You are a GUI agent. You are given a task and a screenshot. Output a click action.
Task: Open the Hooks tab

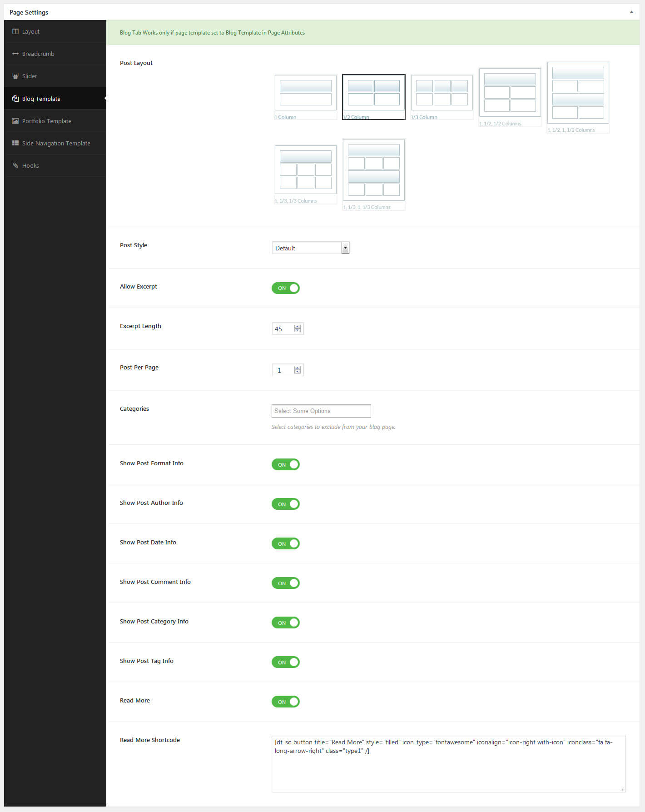(x=55, y=165)
